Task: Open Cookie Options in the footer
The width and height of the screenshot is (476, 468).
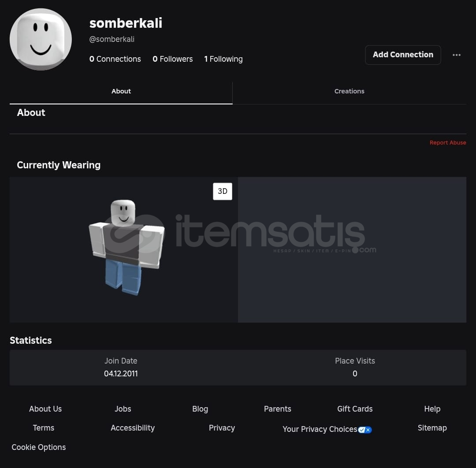Action: [x=38, y=447]
